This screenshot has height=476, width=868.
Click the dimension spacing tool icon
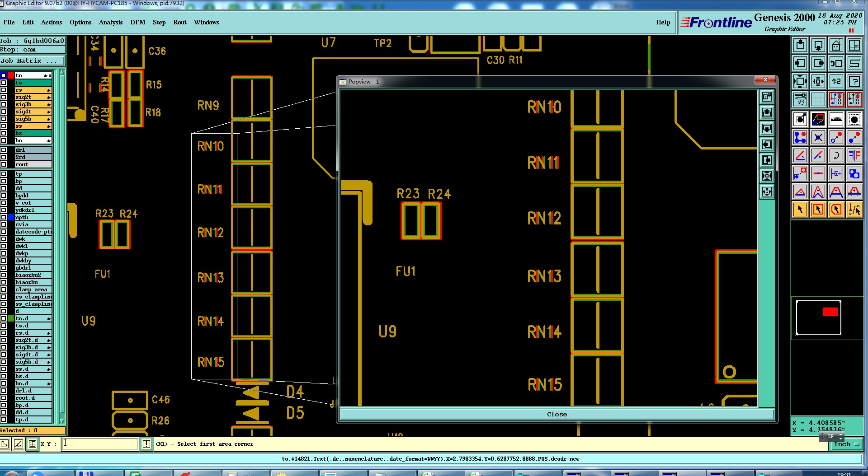click(836, 173)
